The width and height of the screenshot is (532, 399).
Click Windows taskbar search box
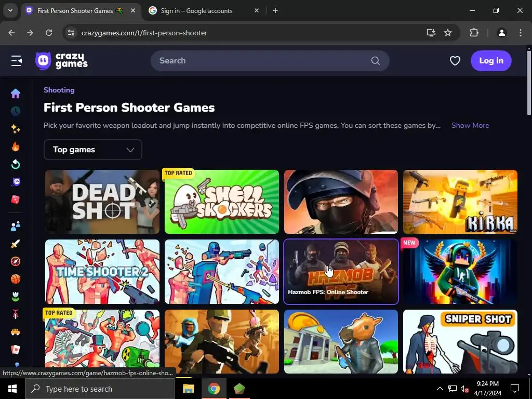(x=100, y=389)
